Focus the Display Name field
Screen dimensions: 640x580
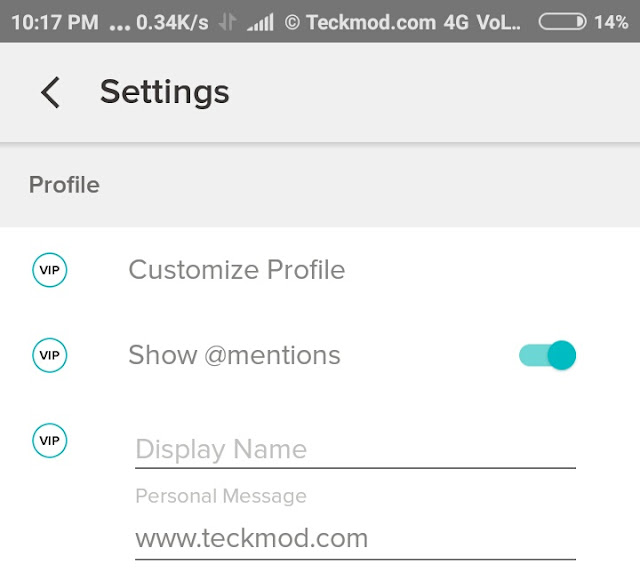point(355,449)
